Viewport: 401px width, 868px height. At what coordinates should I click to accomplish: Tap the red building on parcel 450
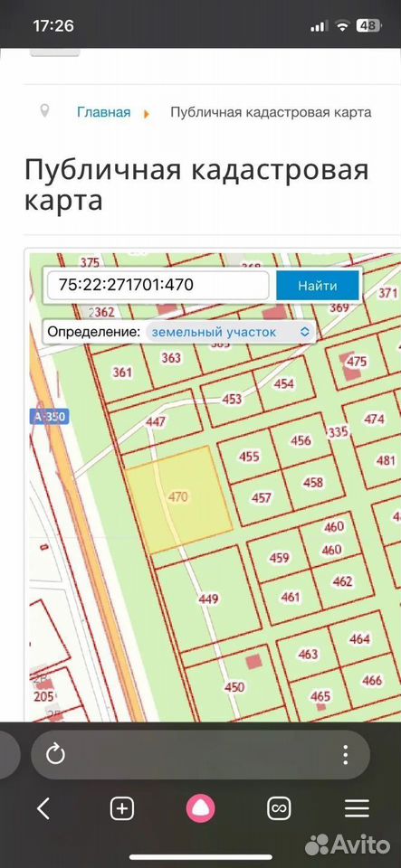253,662
